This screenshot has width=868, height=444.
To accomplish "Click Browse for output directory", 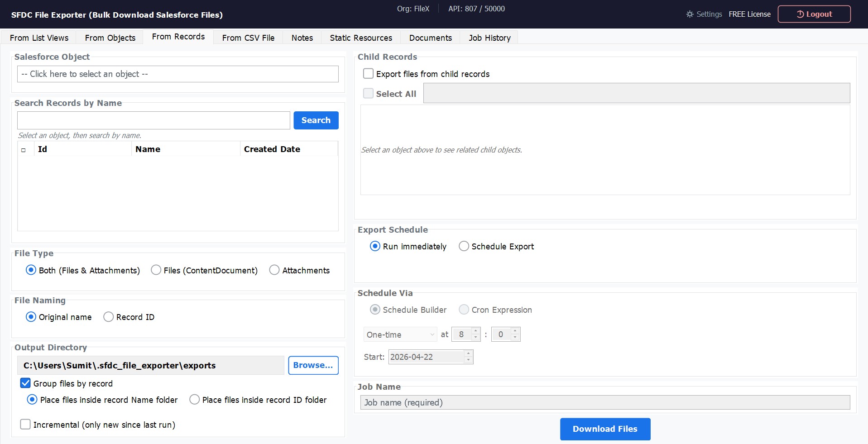I will click(x=313, y=365).
